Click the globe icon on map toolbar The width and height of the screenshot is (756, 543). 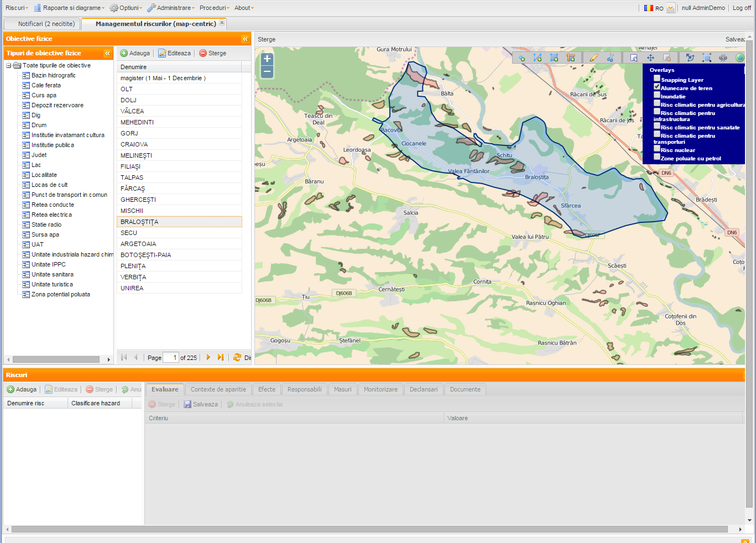739,58
